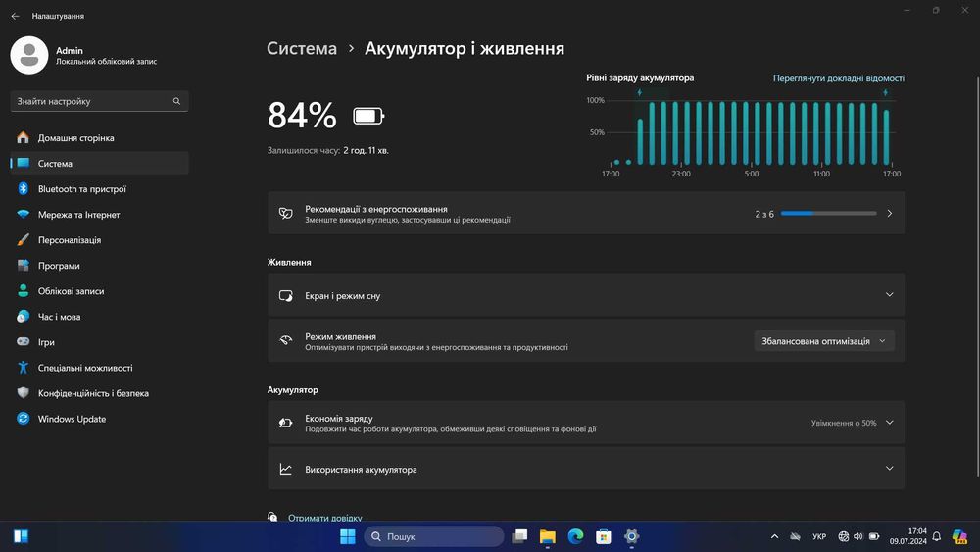Launch File Explorer from the taskbar
Viewport: 980px width, 552px height.
tap(548, 536)
